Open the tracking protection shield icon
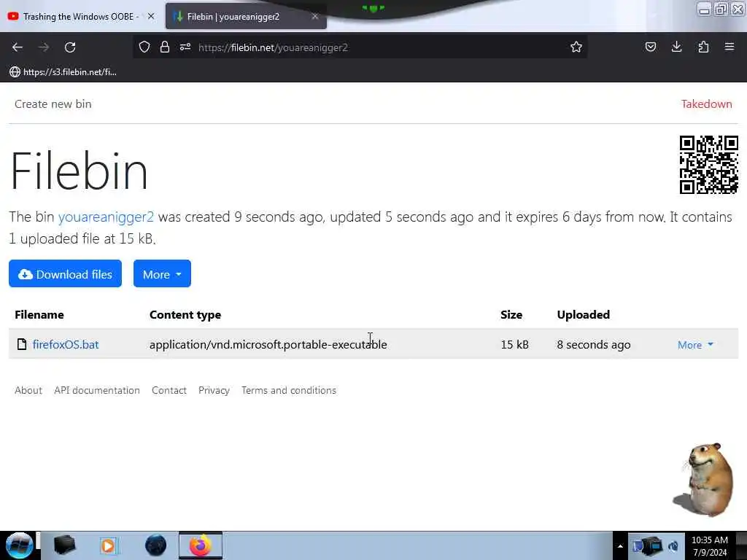The height and width of the screenshot is (560, 747). tap(144, 47)
